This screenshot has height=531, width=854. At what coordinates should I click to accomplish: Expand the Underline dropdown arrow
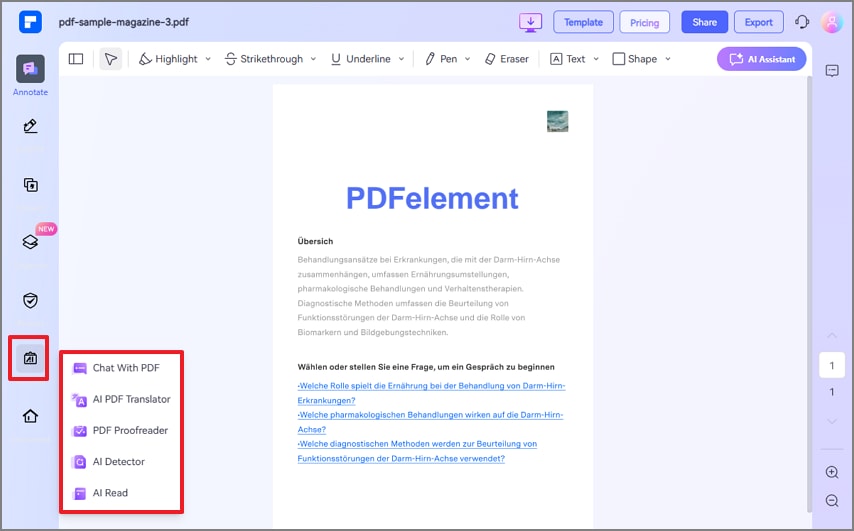tap(401, 59)
